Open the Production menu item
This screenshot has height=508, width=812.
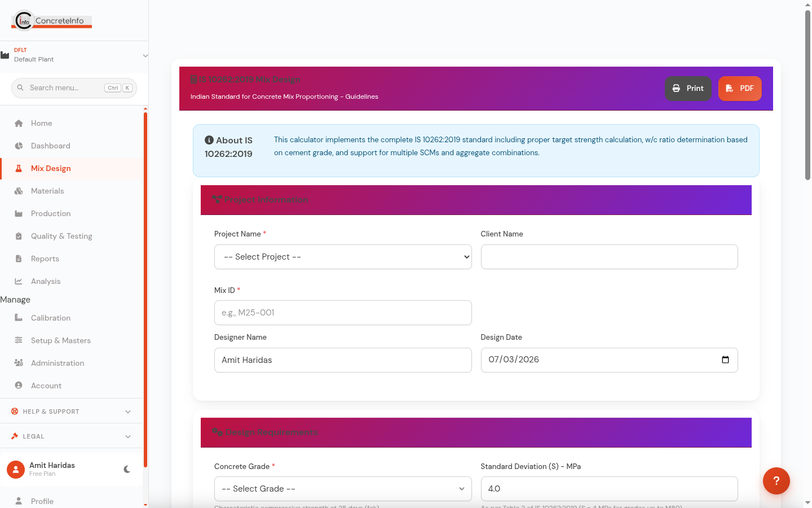coord(72,213)
